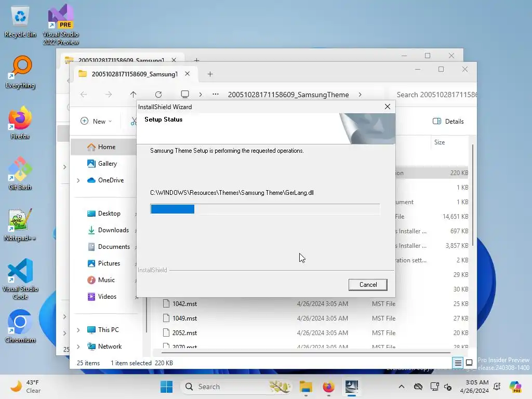Add a new tab in front Explorer window

point(210,74)
